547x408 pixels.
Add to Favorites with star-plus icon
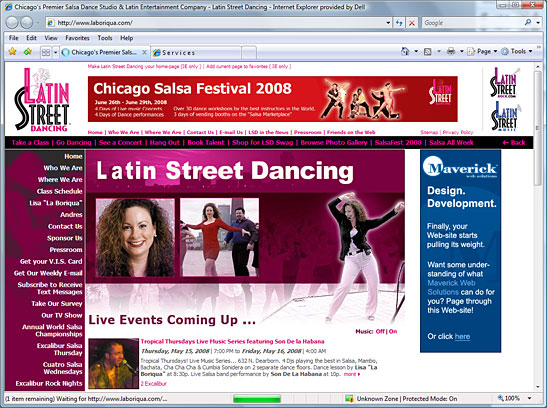[28, 52]
